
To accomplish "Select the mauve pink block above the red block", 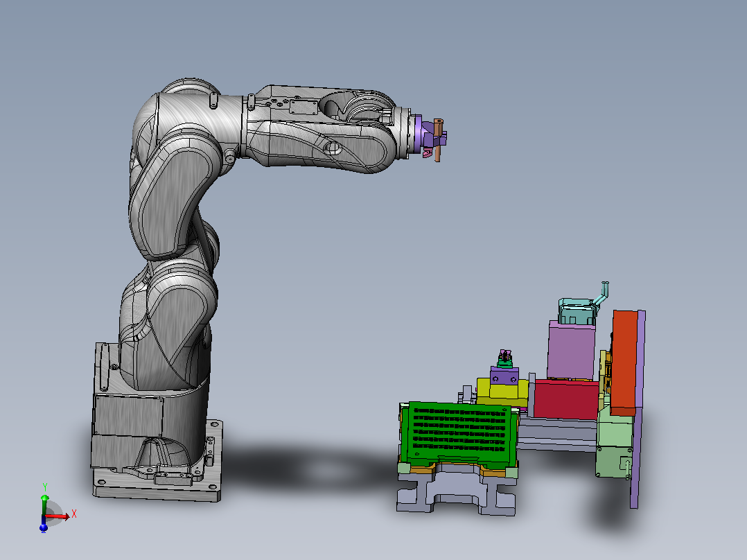I will (x=571, y=351).
